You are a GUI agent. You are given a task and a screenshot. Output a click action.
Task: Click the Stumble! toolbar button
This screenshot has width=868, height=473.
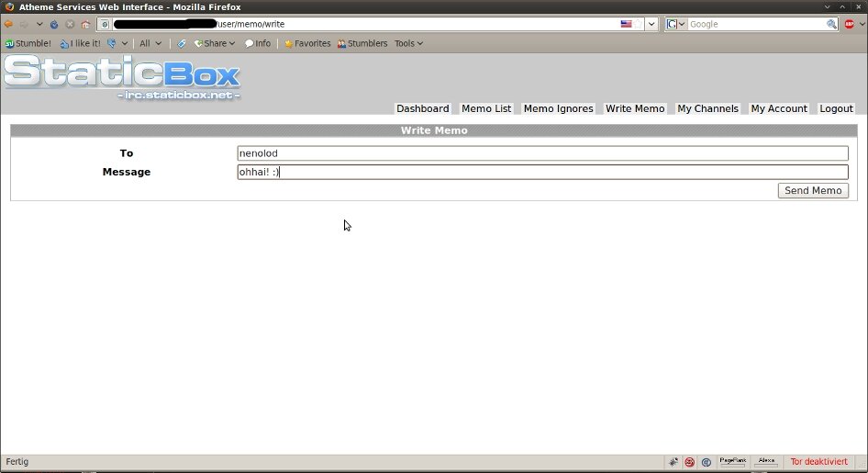tap(28, 43)
